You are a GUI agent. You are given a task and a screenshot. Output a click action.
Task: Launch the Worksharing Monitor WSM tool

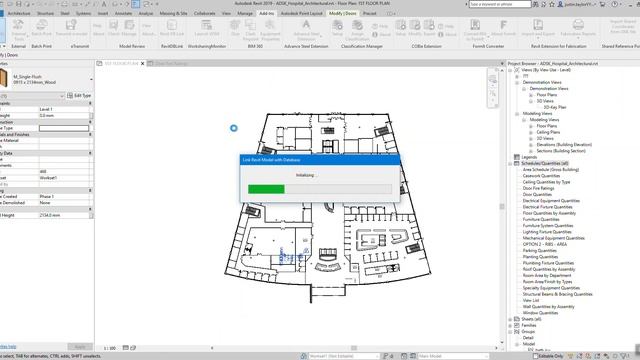tap(207, 28)
